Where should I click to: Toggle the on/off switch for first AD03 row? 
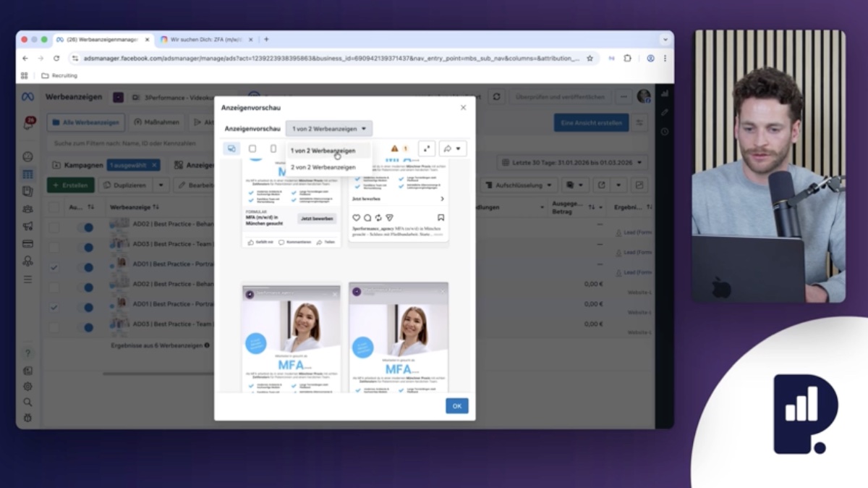[85, 247]
